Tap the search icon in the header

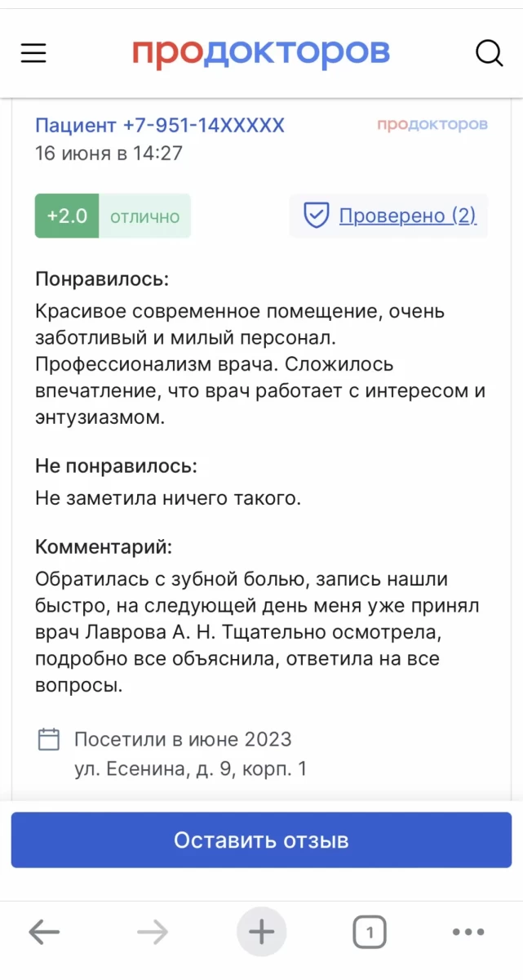point(489,52)
